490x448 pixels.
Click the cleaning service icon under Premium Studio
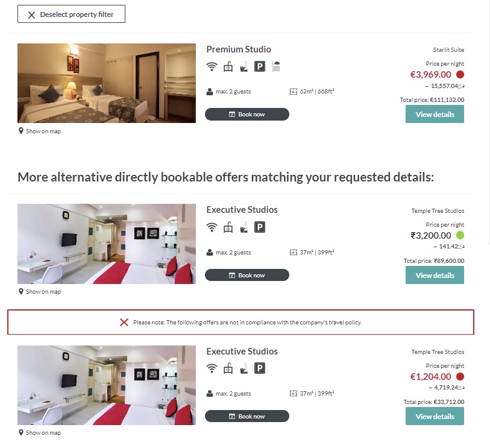click(x=243, y=66)
